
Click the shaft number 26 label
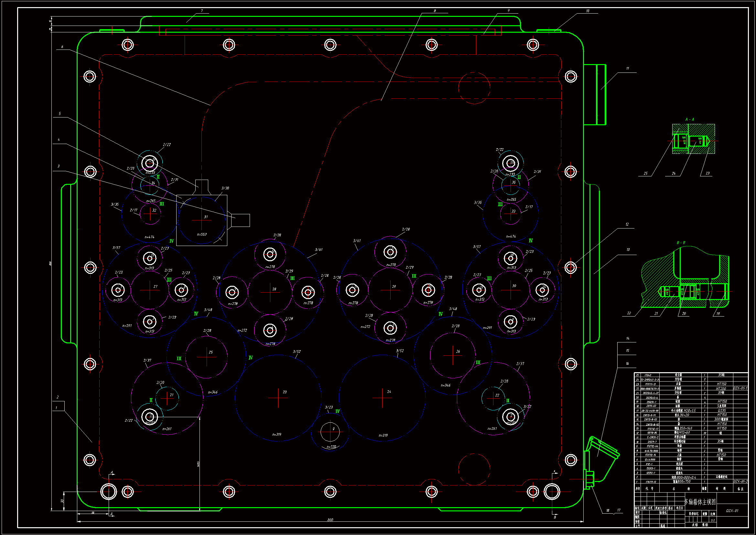pos(458,351)
